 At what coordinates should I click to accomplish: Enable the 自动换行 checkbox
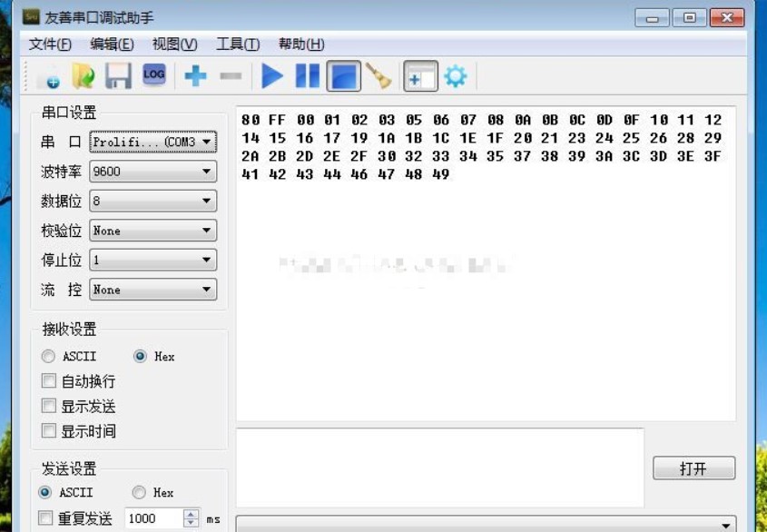50,381
